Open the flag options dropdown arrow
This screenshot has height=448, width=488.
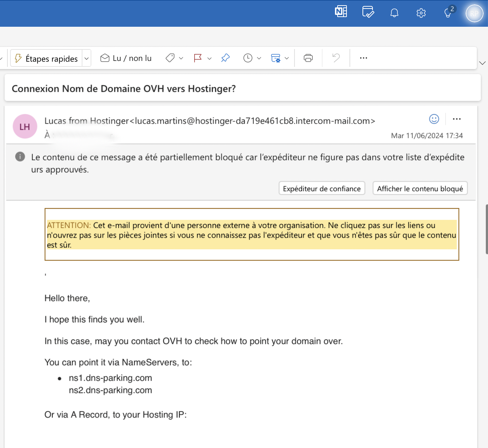click(x=209, y=58)
